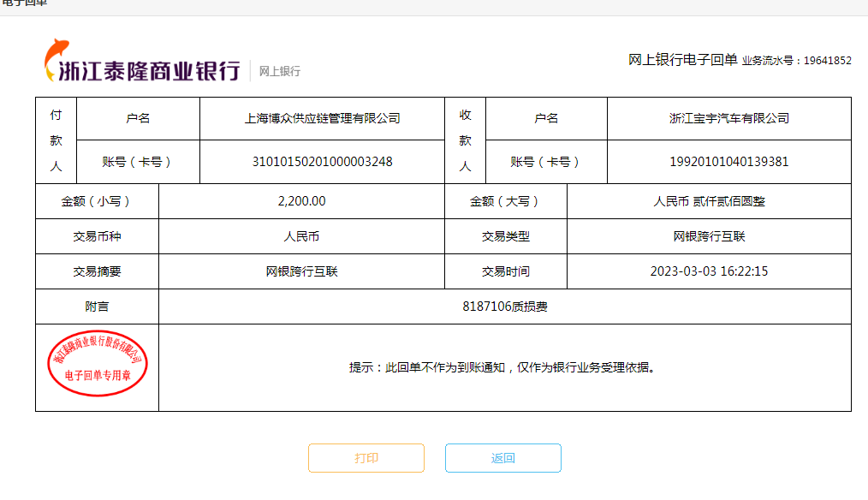Image resolution: width=868 pixels, height=500 pixels.
Task: Click the remark text 8187106质损费
Action: 504,307
